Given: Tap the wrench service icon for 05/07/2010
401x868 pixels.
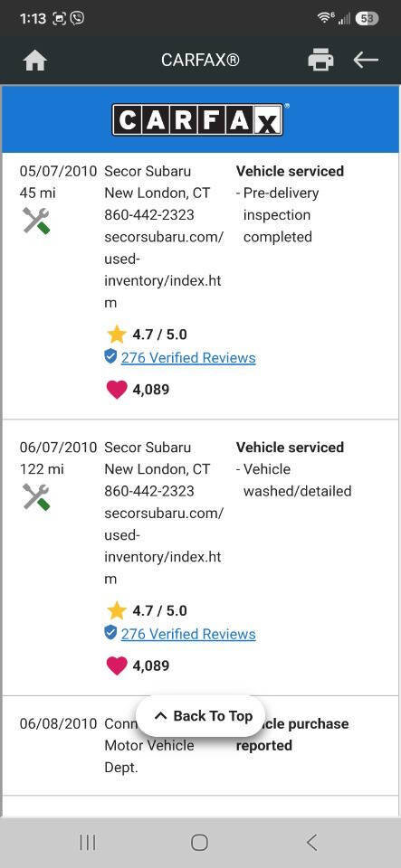Looking at the screenshot, I should point(36,221).
